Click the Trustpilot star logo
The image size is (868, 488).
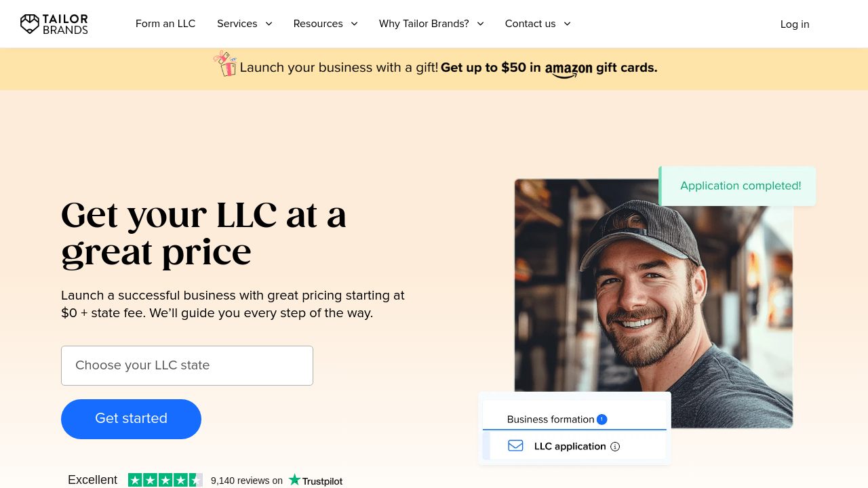coord(294,480)
